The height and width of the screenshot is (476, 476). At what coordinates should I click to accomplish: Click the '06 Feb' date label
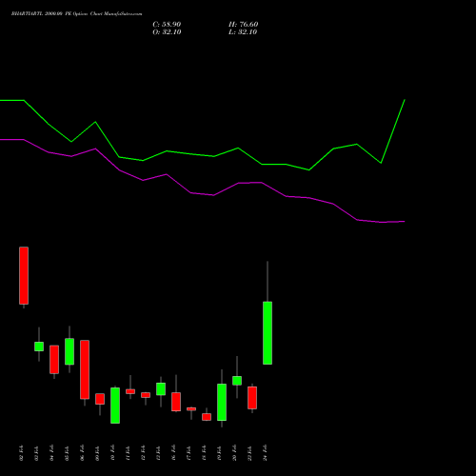pos(82,453)
